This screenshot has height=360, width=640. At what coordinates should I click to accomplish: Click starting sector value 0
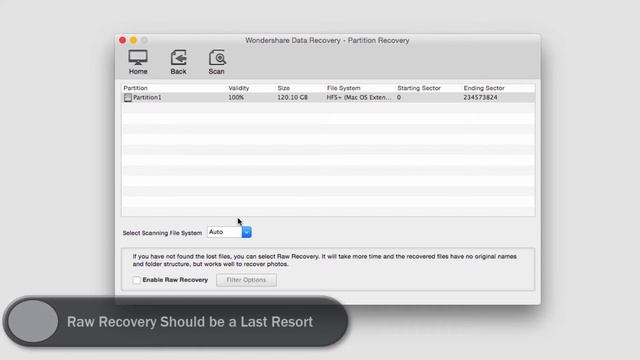(399, 98)
